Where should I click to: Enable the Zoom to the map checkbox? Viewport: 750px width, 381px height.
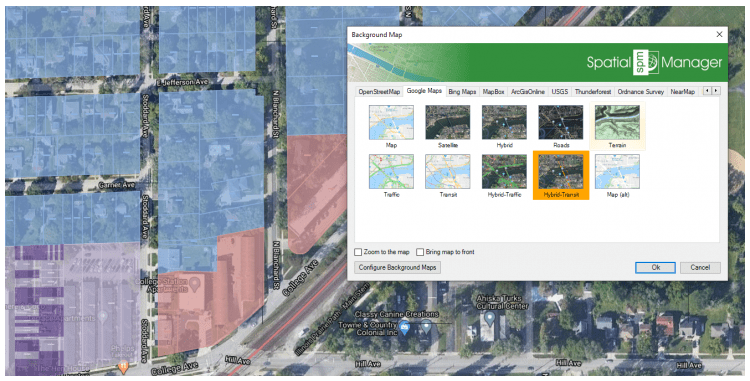tap(358, 252)
